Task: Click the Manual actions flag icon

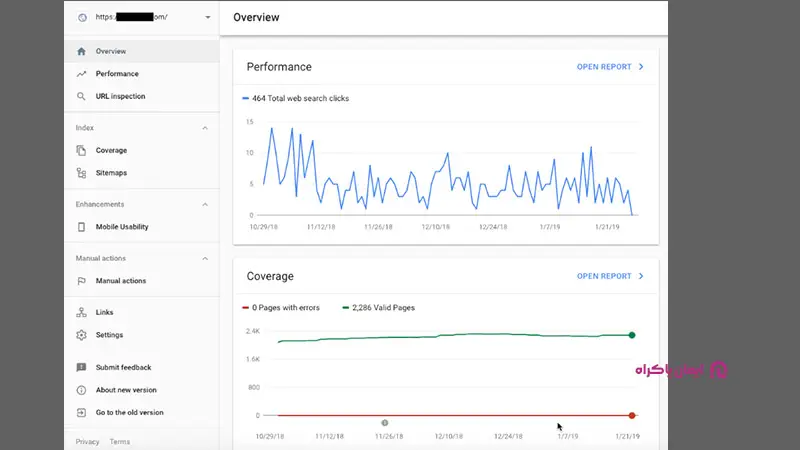Action: click(82, 281)
